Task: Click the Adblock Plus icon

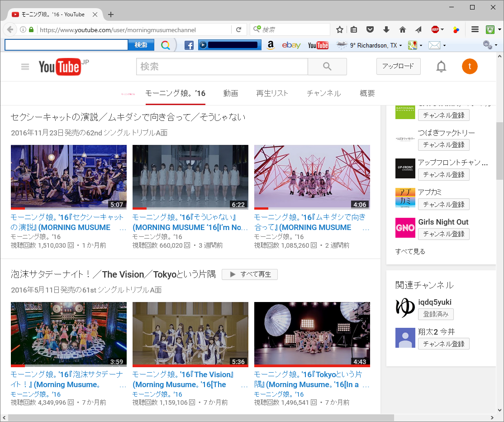Action: pyautogui.click(x=435, y=29)
